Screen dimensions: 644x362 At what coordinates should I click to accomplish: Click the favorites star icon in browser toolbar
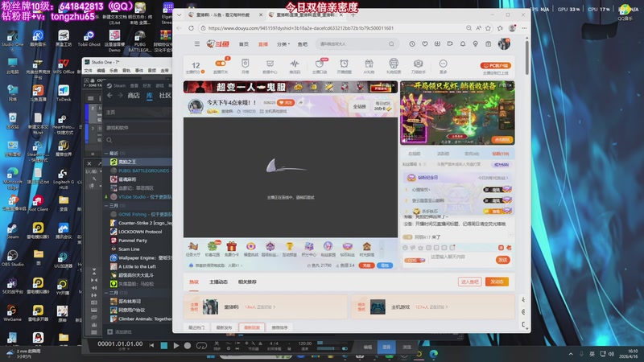click(488, 28)
